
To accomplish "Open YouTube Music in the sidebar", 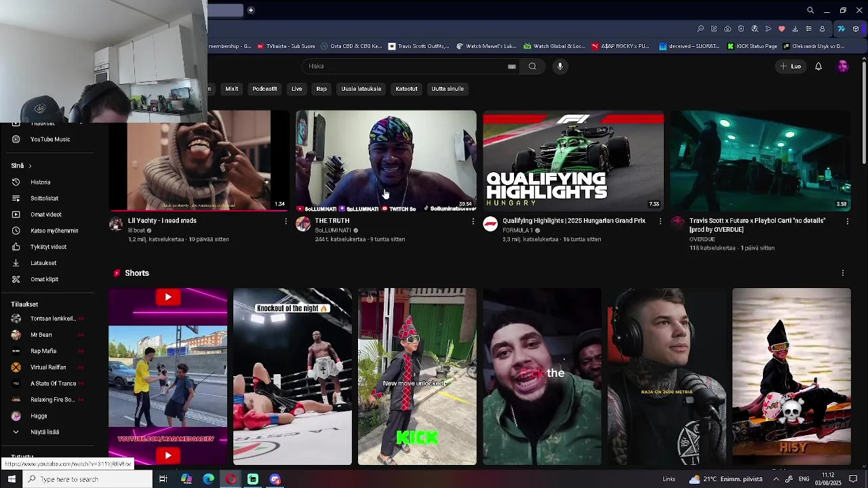I will coord(50,139).
